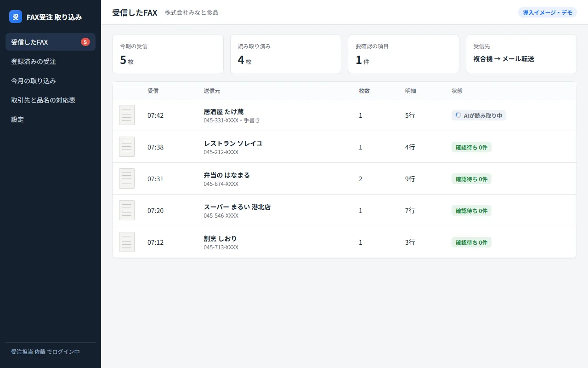Click the 受信先 複合機 → メール転送 card
This screenshot has width=588, height=368.
pos(521,54)
